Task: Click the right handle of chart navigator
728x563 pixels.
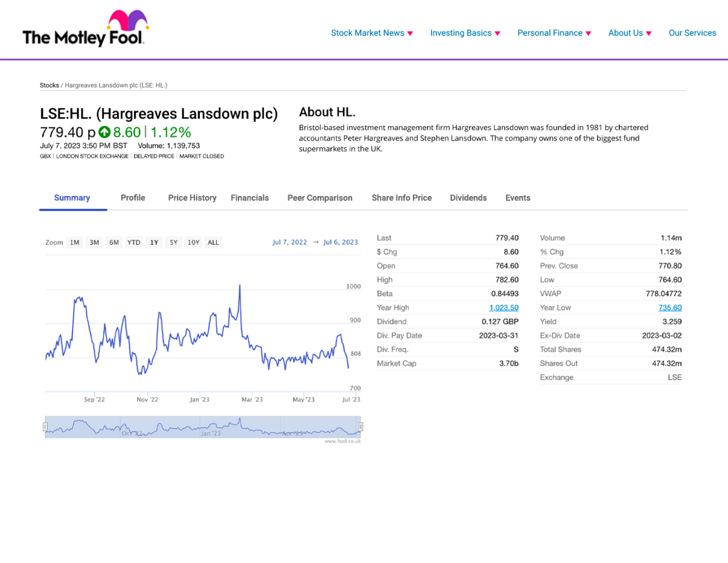Action: coord(360,427)
